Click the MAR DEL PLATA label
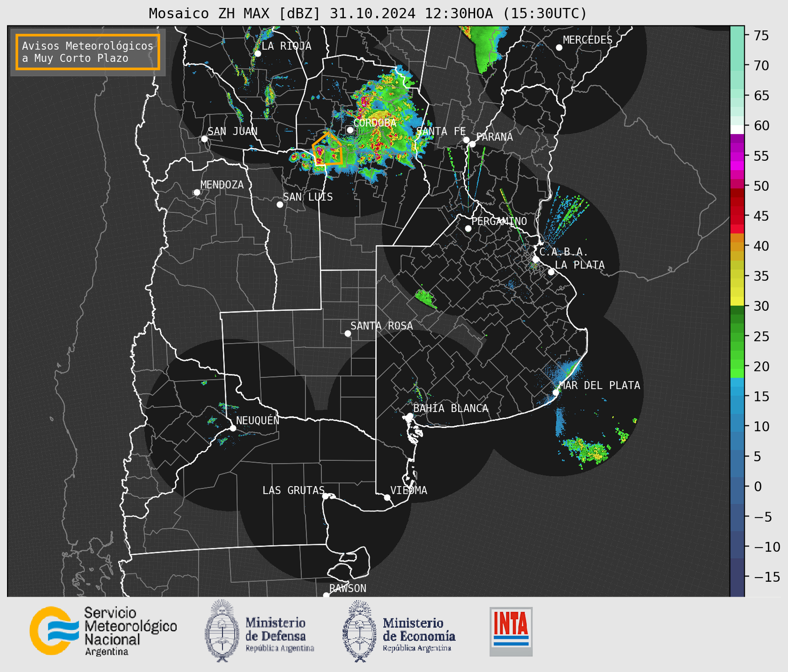This screenshot has width=788, height=672. tap(599, 386)
